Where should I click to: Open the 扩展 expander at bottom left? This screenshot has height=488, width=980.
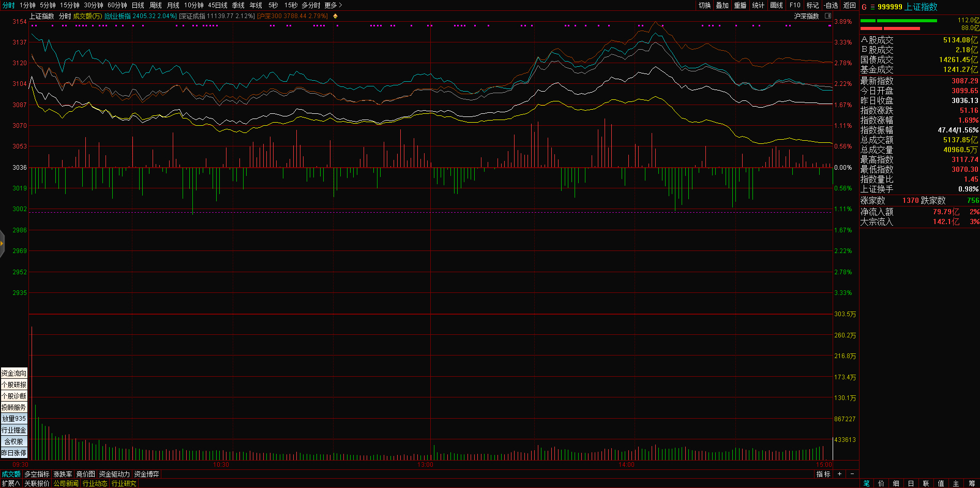click(10, 483)
